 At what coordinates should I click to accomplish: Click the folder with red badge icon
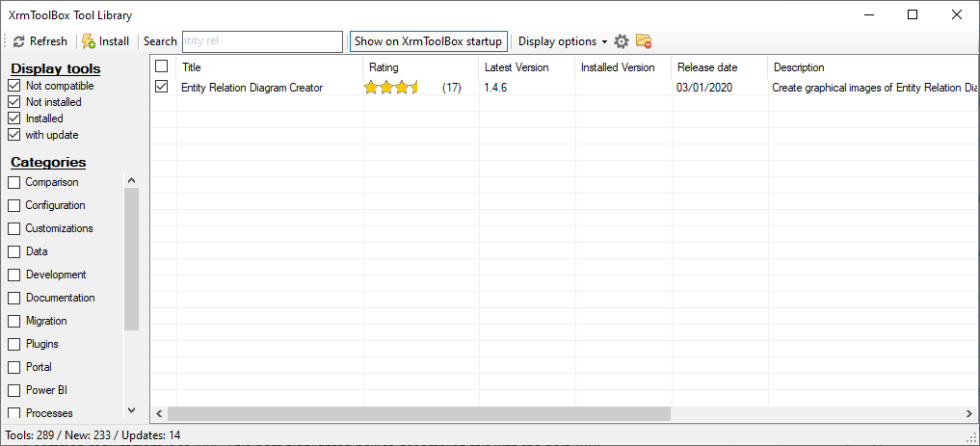644,41
